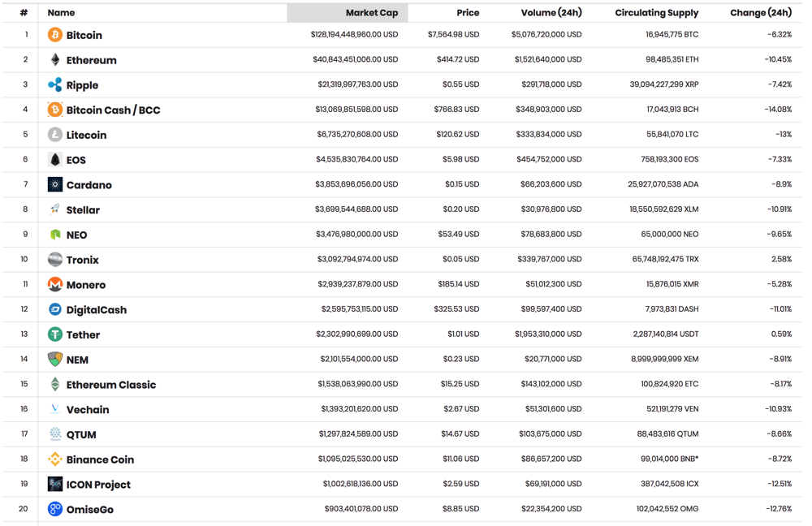Open the Stellar name link

coord(83,209)
